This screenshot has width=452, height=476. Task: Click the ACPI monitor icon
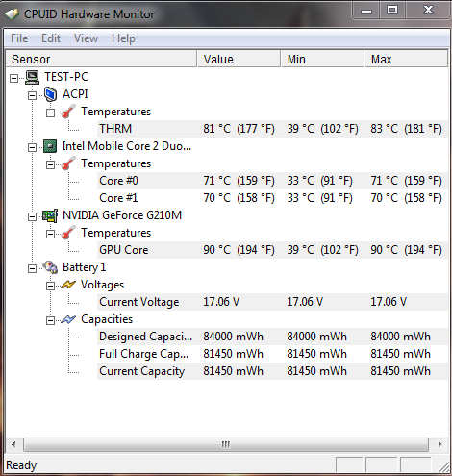pyautogui.click(x=51, y=94)
